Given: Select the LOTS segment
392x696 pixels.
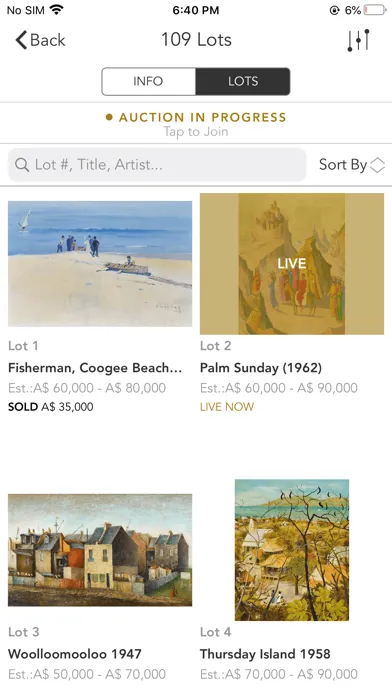Looking at the screenshot, I should (243, 81).
